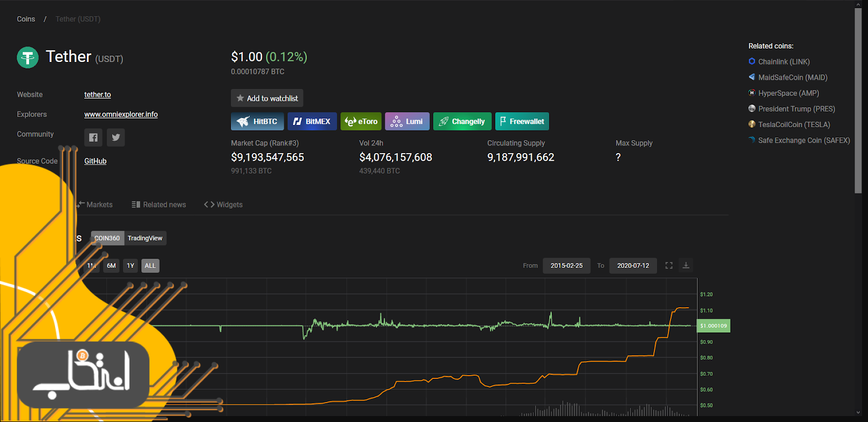Set chart range to ALL
This screenshot has width=868, height=422.
(151, 266)
